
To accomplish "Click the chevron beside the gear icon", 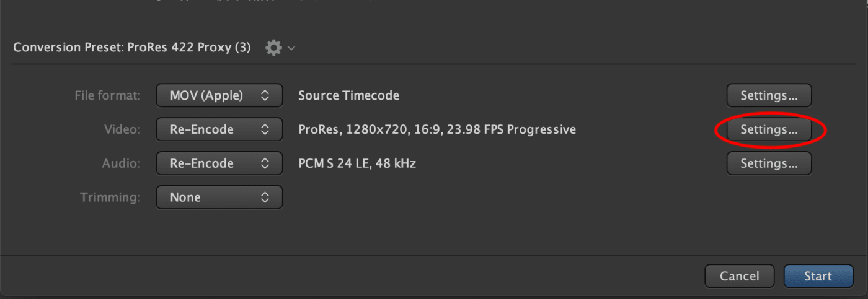I will tap(291, 48).
